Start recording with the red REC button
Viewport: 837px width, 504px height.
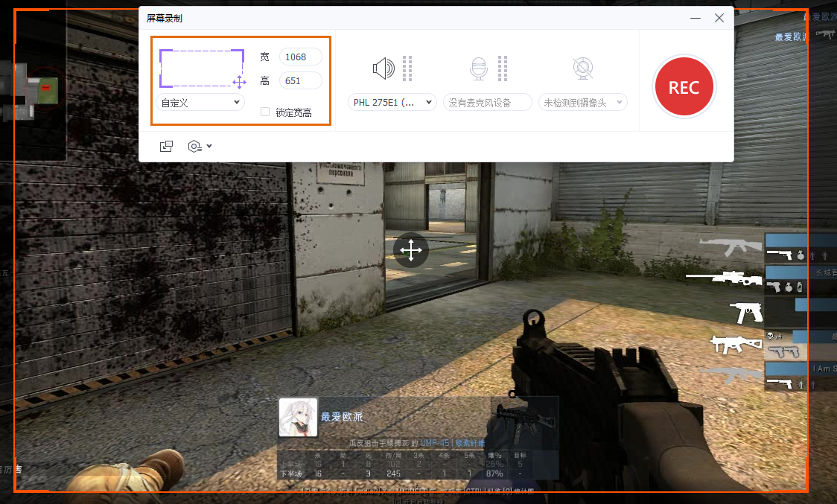(684, 87)
